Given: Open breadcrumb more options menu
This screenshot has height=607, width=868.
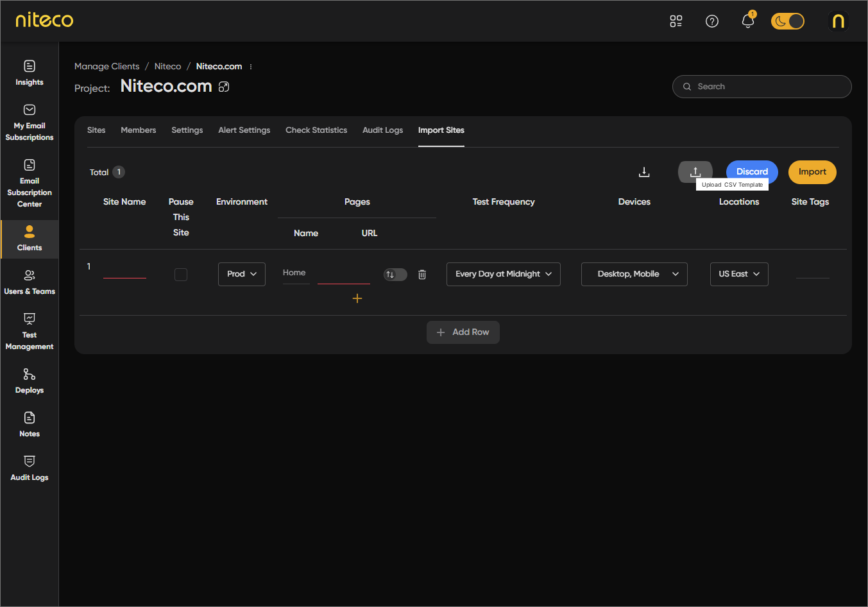Looking at the screenshot, I should pos(251,67).
